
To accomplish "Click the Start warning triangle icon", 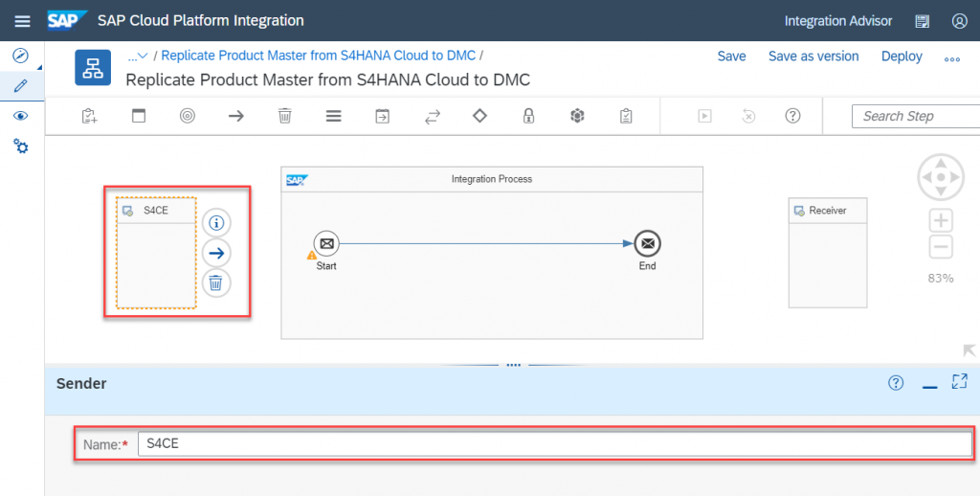I will 311,256.
